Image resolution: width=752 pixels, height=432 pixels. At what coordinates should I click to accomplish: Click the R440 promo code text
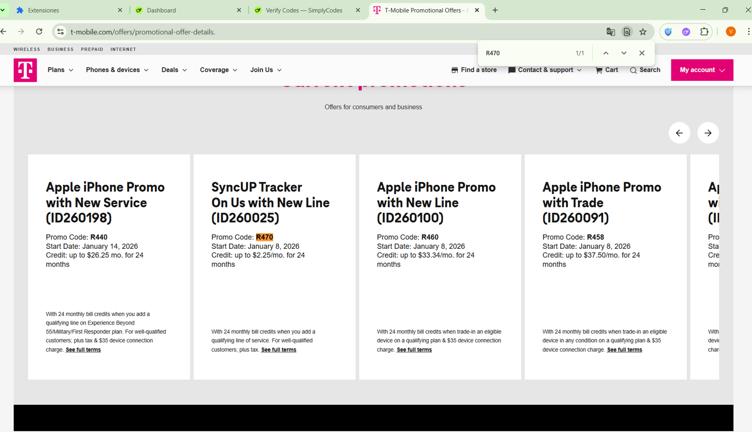coord(99,237)
